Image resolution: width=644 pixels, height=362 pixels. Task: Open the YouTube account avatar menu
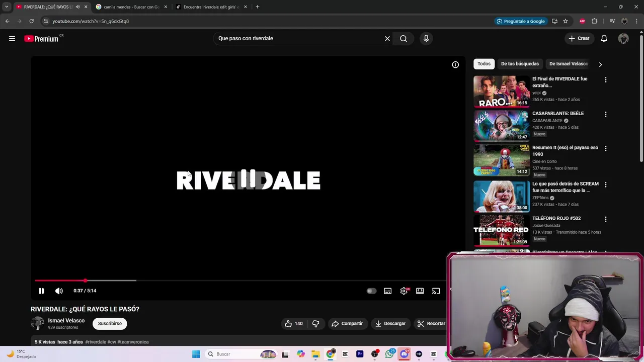point(623,39)
